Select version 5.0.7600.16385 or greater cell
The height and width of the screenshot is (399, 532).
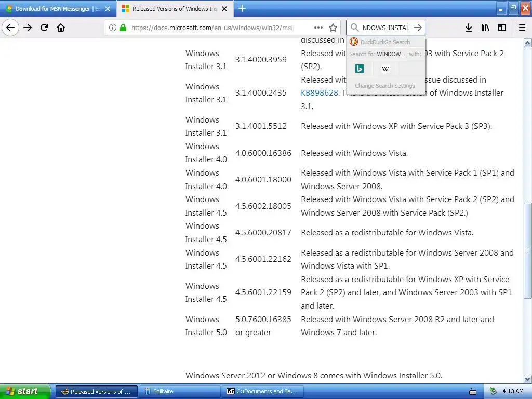[263, 326]
